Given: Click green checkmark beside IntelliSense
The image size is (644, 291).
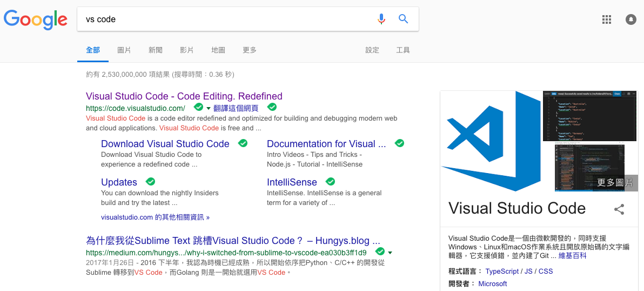Looking at the screenshot, I should (x=330, y=181).
